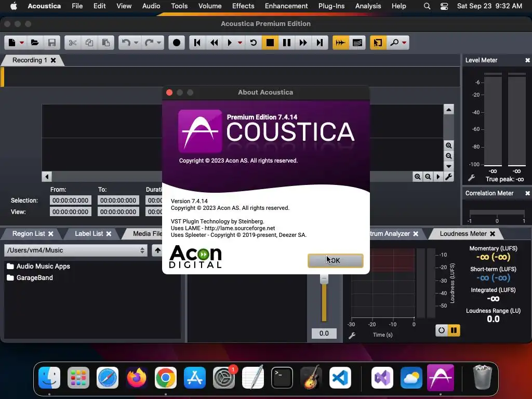
Task: Switch to the Region List tab
Action: (29, 234)
